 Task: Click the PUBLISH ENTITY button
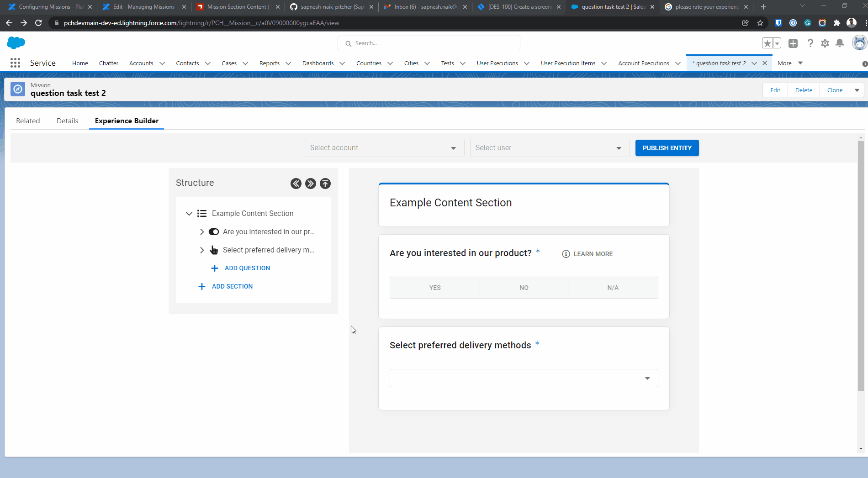667,148
